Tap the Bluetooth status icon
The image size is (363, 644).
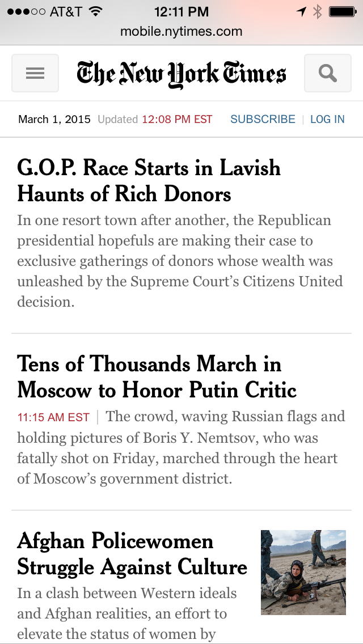(317, 11)
